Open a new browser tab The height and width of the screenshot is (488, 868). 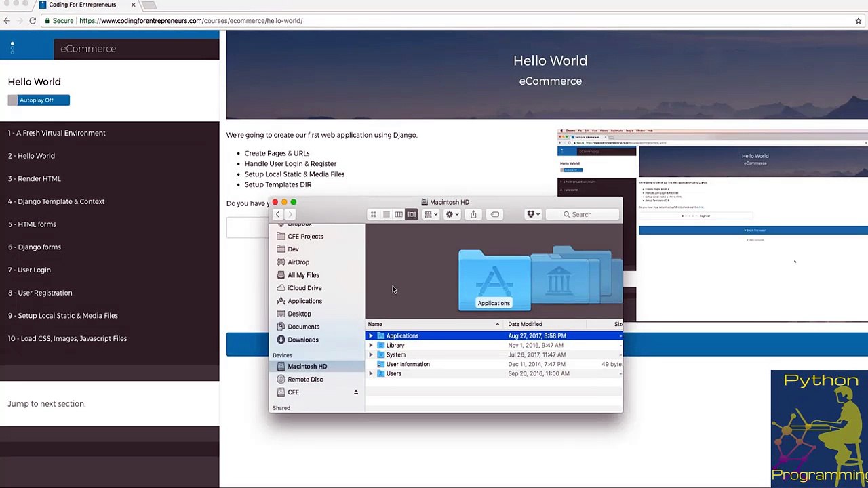coord(150,5)
